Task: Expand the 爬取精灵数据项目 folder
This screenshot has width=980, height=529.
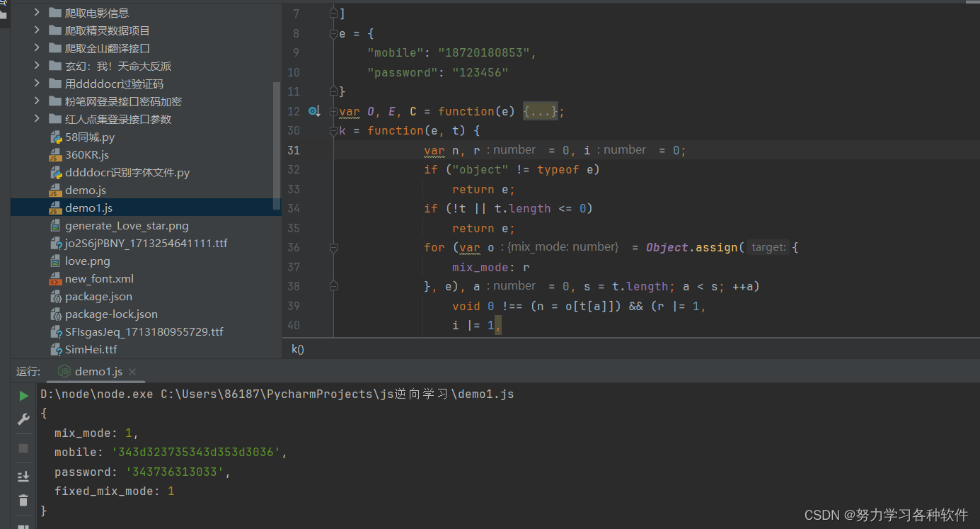Action: coord(37,30)
